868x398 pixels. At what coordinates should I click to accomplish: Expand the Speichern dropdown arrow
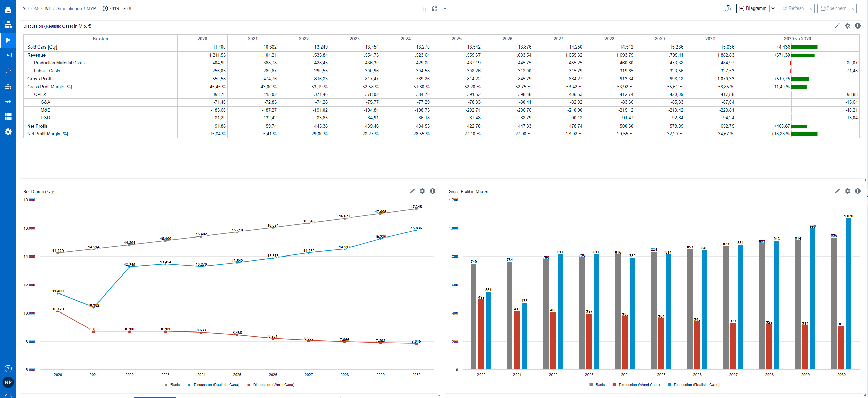(853, 8)
